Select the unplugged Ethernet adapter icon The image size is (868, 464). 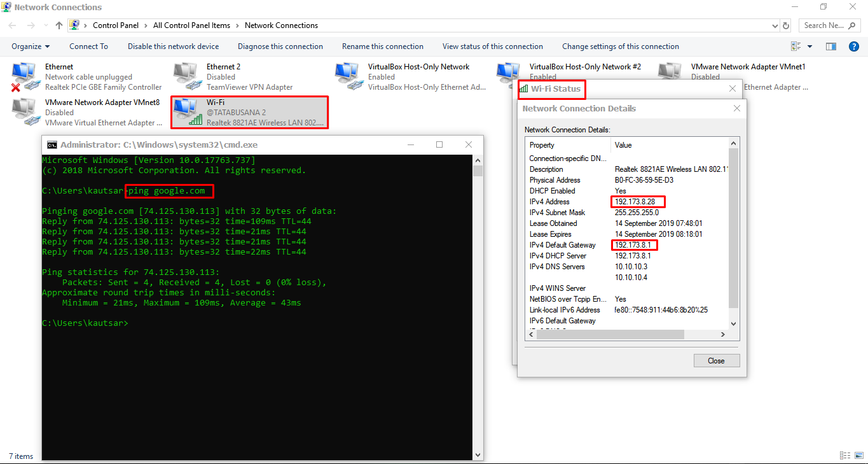pyautogui.click(x=25, y=75)
